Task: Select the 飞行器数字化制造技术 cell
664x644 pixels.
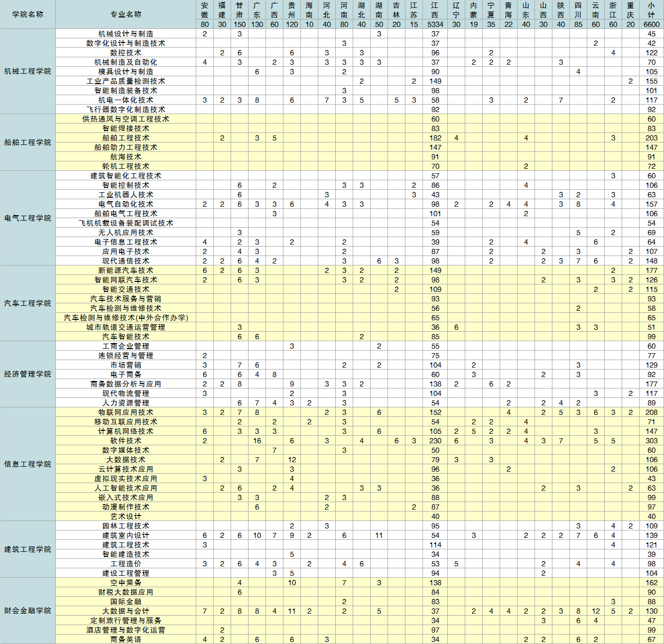Action: point(126,110)
